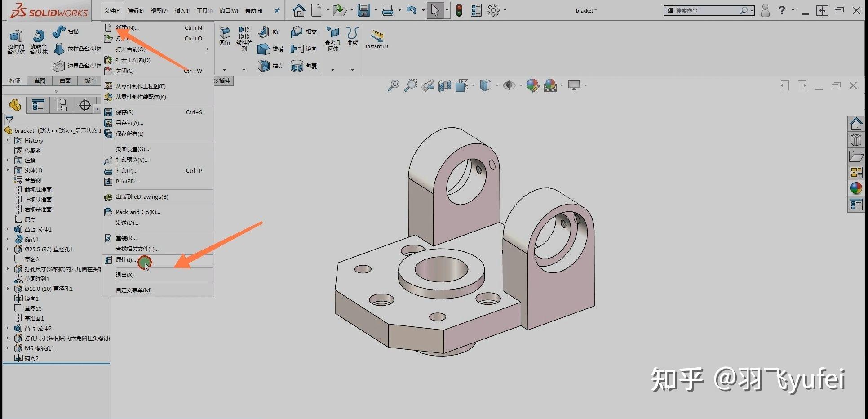This screenshot has height=419, width=868.
Task: Select the Shell (抽壳) tool
Action: [x=264, y=66]
